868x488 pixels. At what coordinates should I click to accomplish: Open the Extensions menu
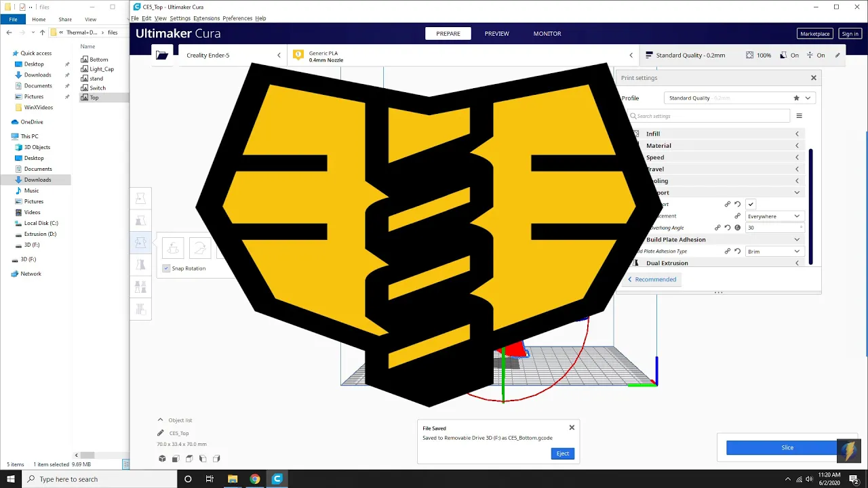pos(206,18)
